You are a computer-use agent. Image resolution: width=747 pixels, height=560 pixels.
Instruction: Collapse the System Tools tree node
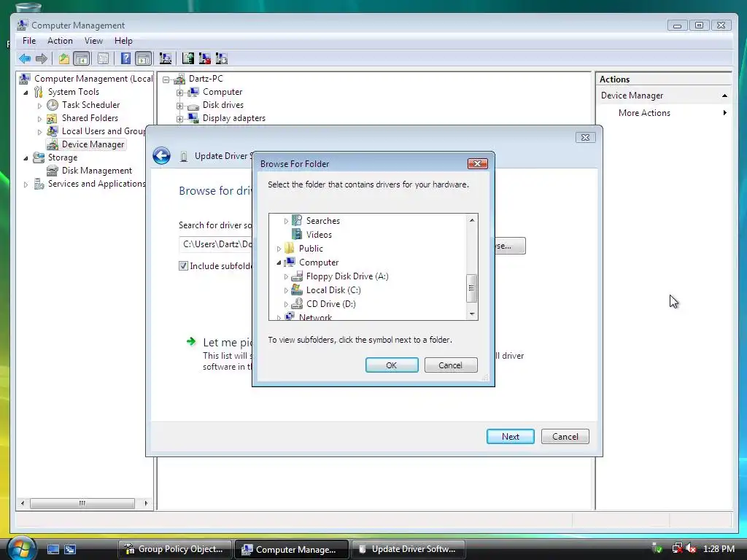(26, 93)
